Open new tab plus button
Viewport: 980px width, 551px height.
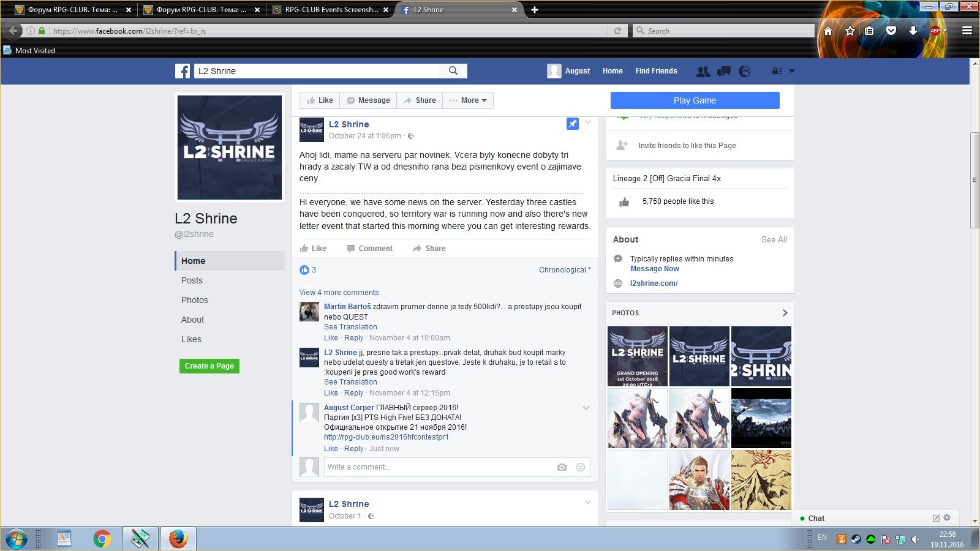click(534, 10)
